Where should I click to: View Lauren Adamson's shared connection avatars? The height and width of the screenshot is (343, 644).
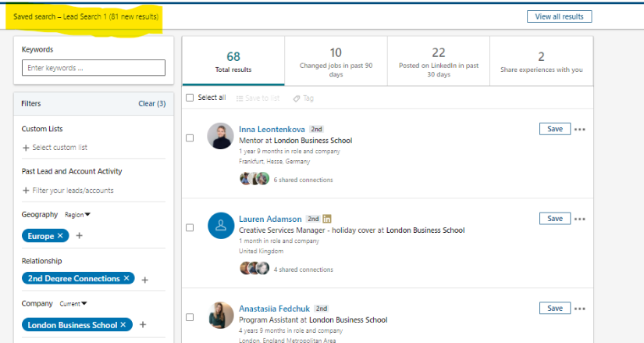click(254, 269)
